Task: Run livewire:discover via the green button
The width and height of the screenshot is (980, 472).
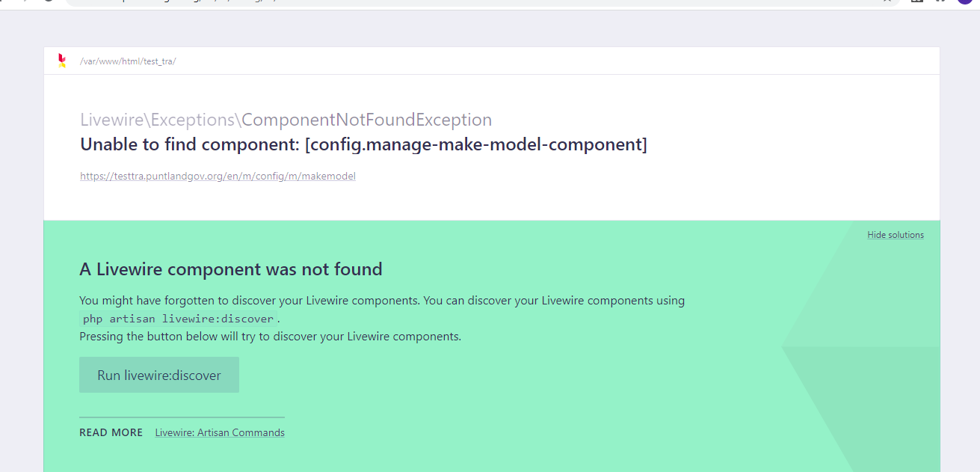Action: point(159,375)
